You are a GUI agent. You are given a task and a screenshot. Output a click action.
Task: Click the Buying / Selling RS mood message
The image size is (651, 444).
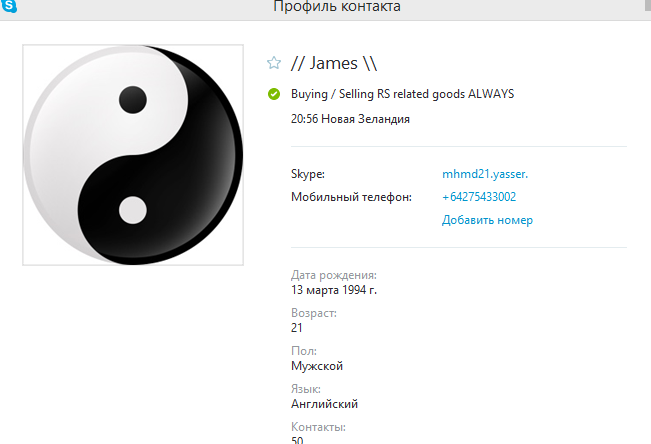pyautogui.click(x=402, y=94)
